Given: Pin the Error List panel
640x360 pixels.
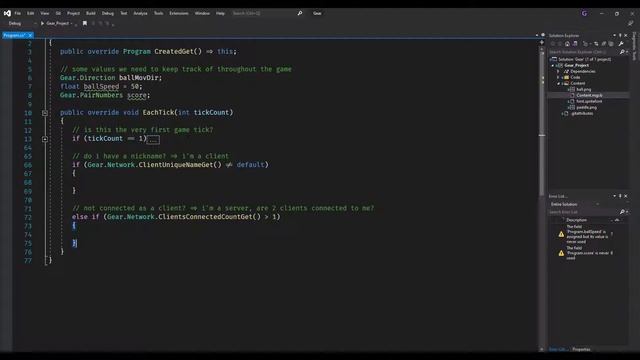Looking at the screenshot, I should [x=620, y=196].
